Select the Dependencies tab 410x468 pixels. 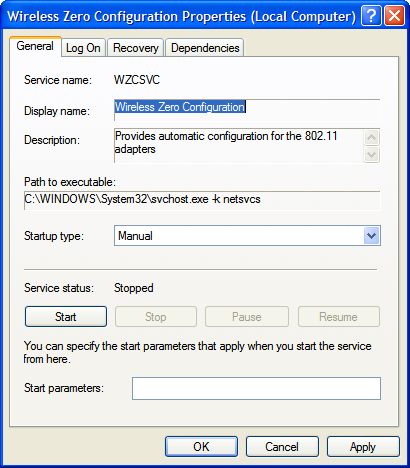(x=205, y=48)
